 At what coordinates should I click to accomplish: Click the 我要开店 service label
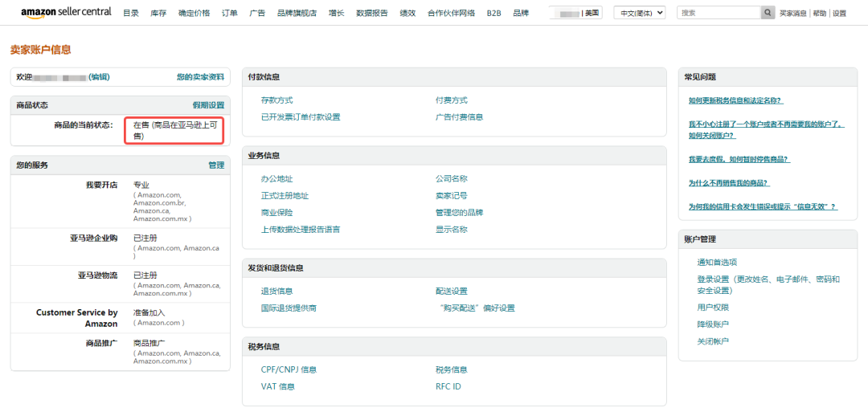pos(101,185)
